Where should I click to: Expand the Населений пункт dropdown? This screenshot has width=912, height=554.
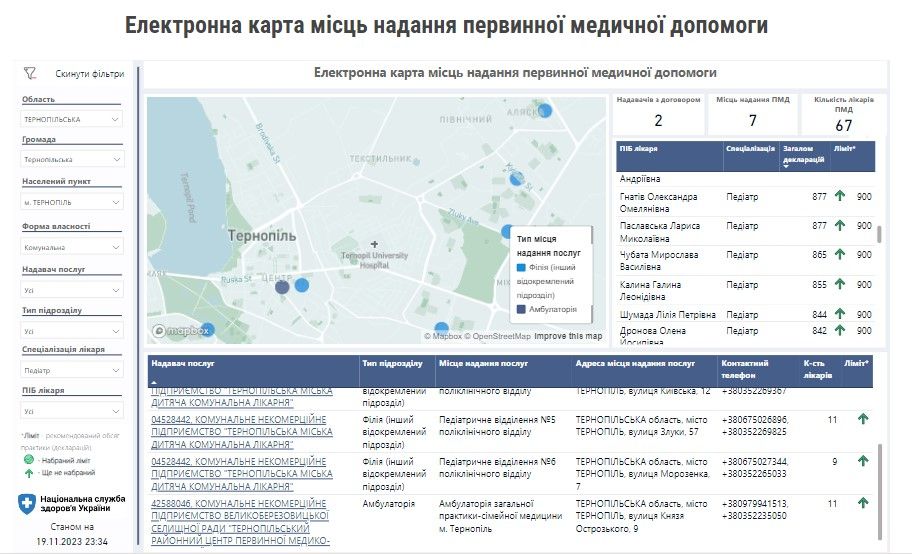[72, 202]
